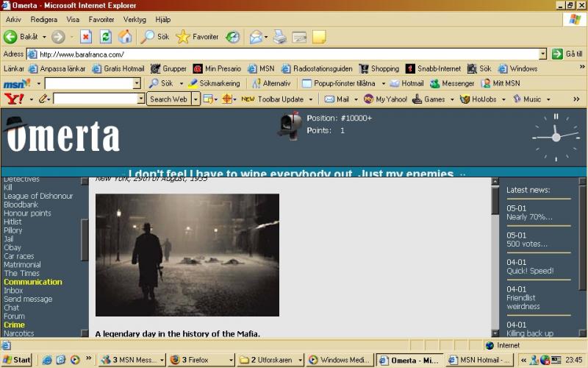Open the History icon in toolbar
The height and width of the screenshot is (368, 588).
(232, 37)
